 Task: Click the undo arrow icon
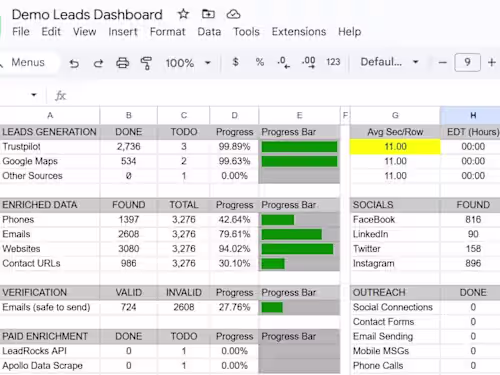click(x=74, y=63)
